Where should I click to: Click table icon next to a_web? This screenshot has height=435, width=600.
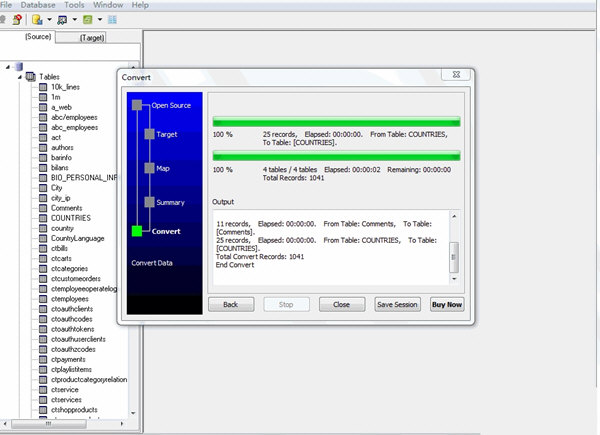click(x=43, y=108)
